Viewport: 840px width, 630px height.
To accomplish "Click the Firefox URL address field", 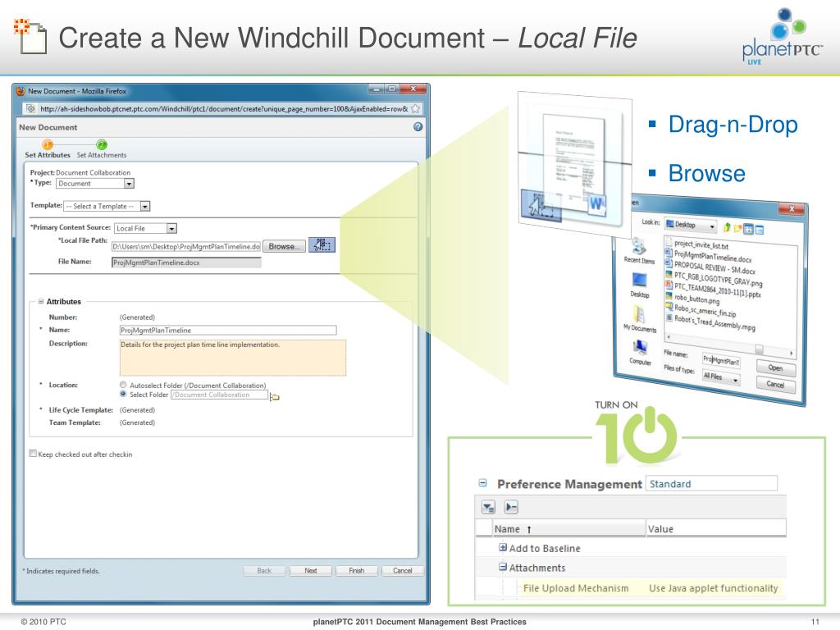I will coord(223,109).
